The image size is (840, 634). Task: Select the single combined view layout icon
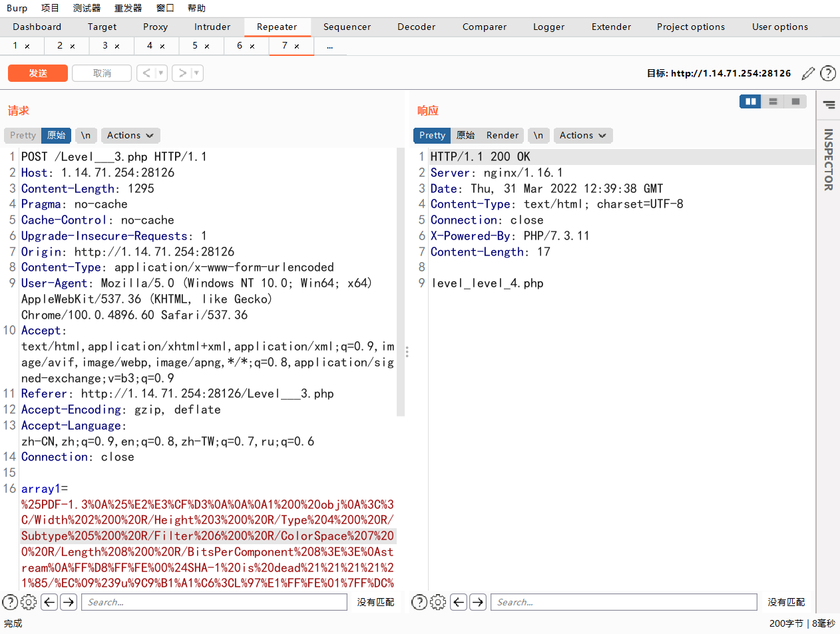pos(795,102)
